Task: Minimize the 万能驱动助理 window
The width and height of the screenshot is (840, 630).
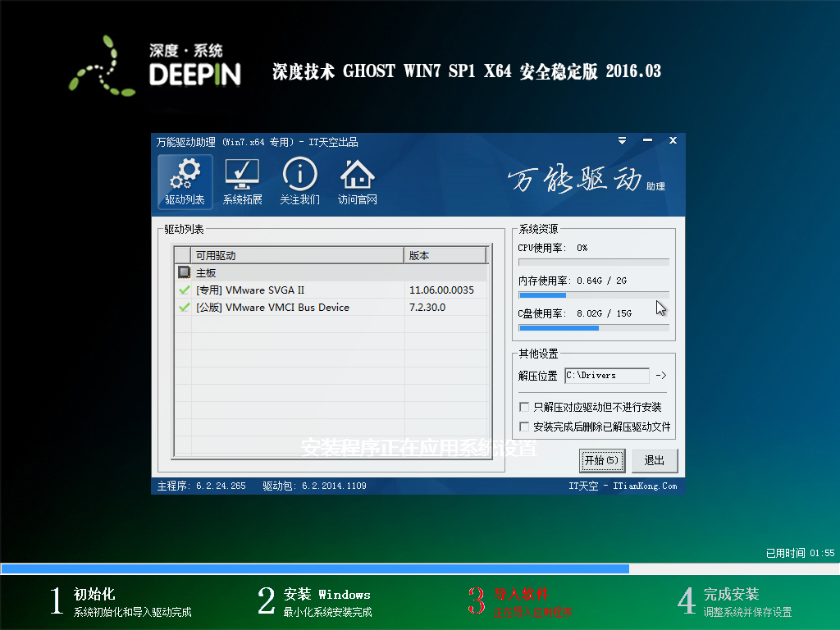Action: pos(648,140)
